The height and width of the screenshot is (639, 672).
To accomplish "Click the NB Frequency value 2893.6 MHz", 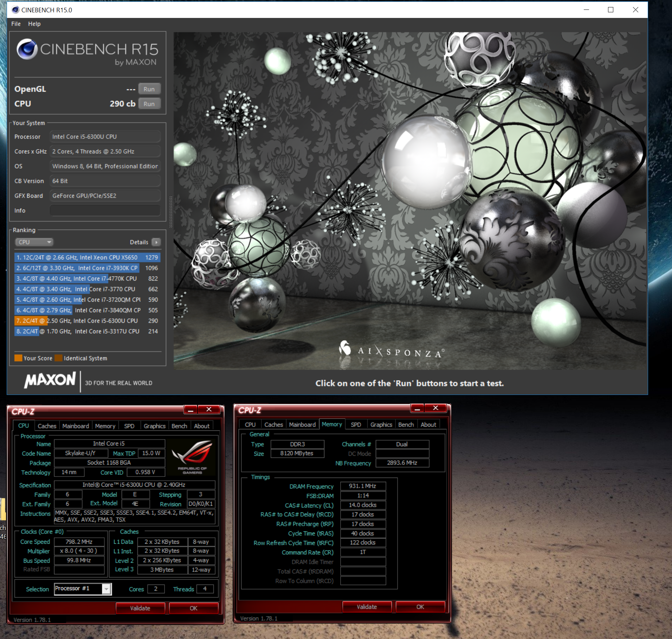I will (x=402, y=463).
